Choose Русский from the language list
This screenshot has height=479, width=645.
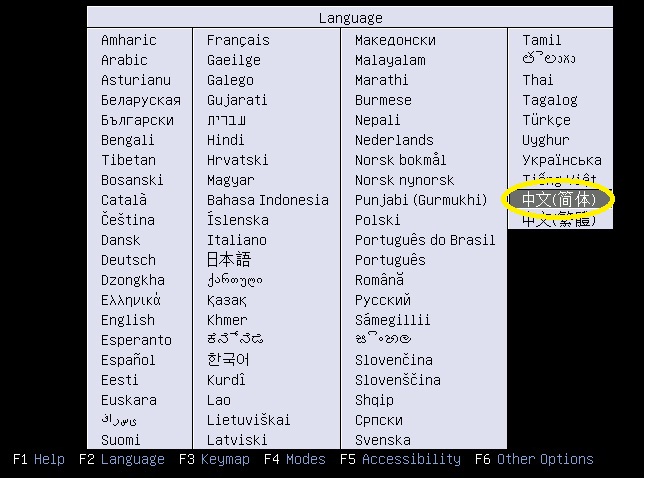[x=382, y=300]
